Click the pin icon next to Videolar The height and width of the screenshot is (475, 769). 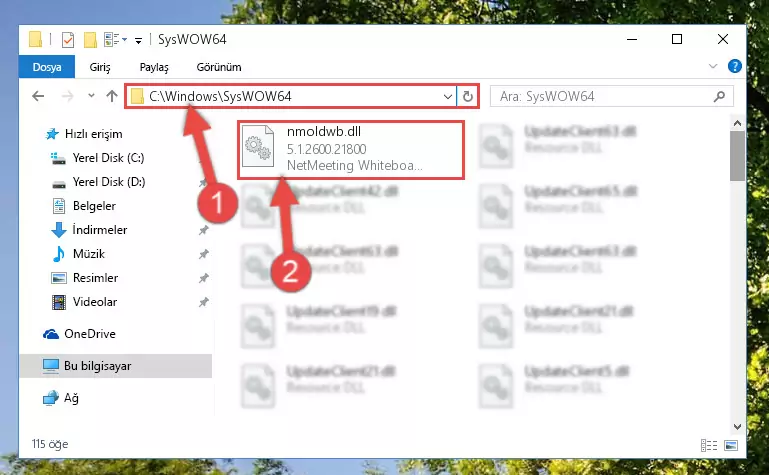point(203,302)
